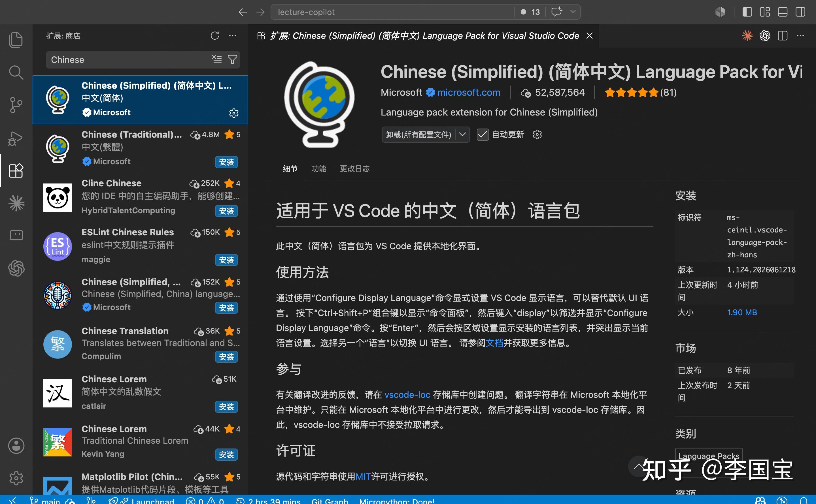The image size is (816, 504).
Task: Toggle the 自动更新 checkbox
Action: click(483, 135)
